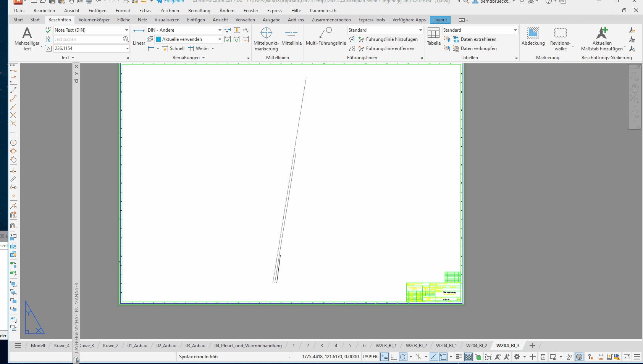This screenshot has width=643, height=364.
Task: Add a new layout with plus button
Action: (x=532, y=345)
